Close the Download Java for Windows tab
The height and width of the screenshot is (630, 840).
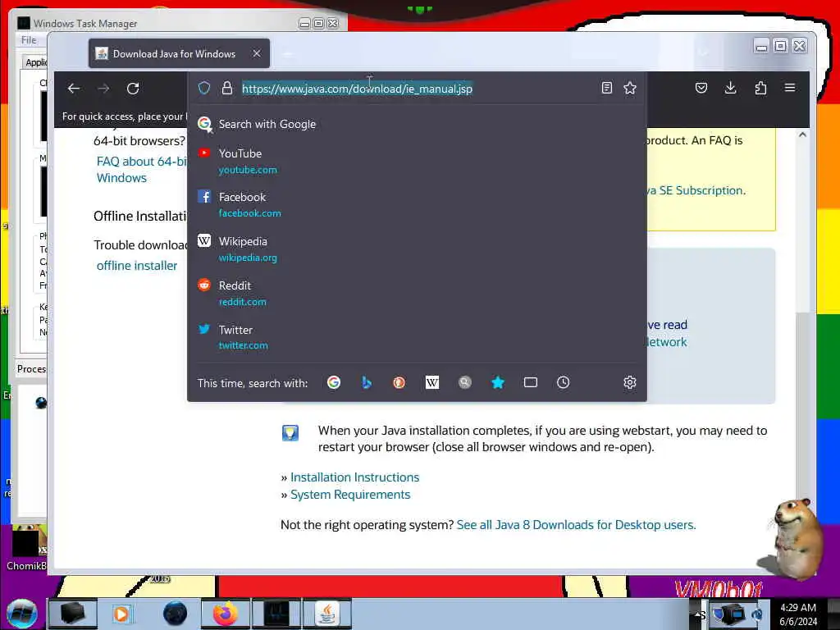[x=257, y=53]
